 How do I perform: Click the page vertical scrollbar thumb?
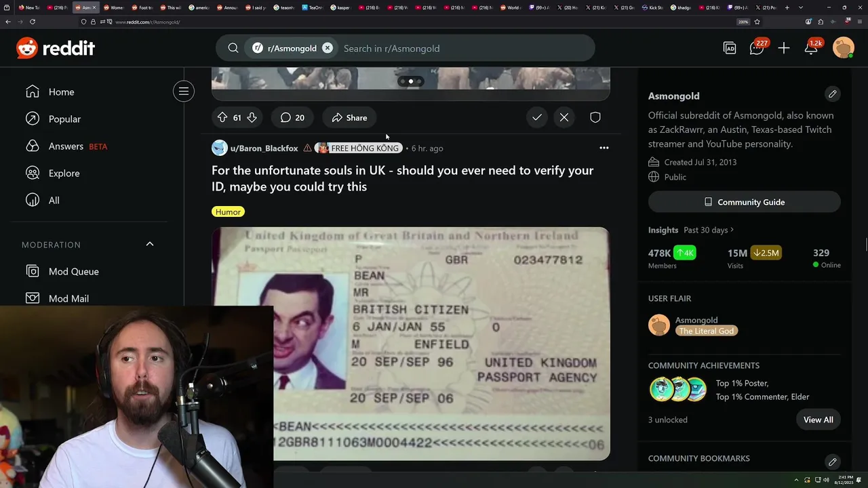(866, 245)
